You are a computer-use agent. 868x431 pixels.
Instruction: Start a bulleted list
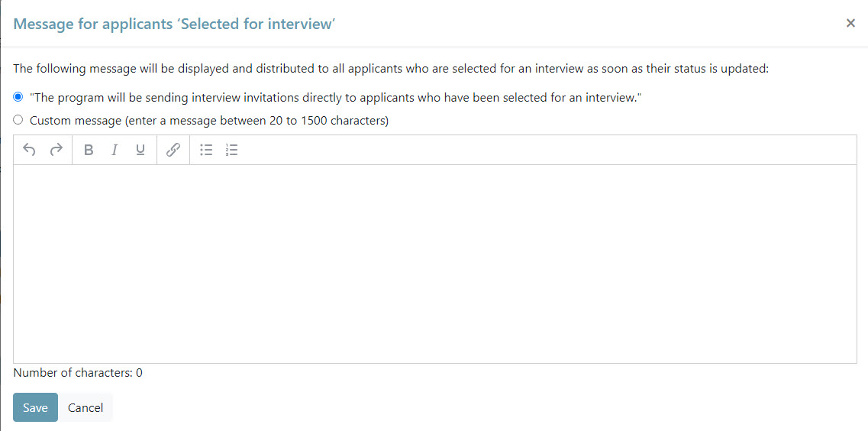point(206,150)
